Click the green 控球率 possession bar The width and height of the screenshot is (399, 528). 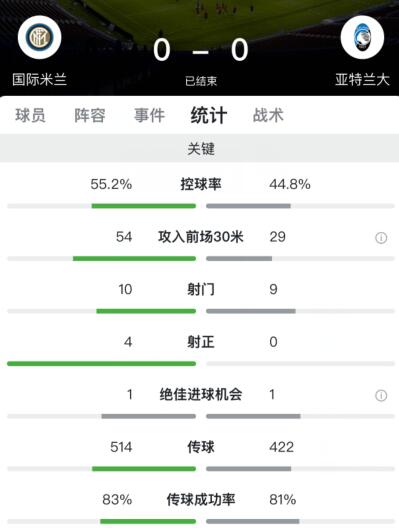click(144, 206)
